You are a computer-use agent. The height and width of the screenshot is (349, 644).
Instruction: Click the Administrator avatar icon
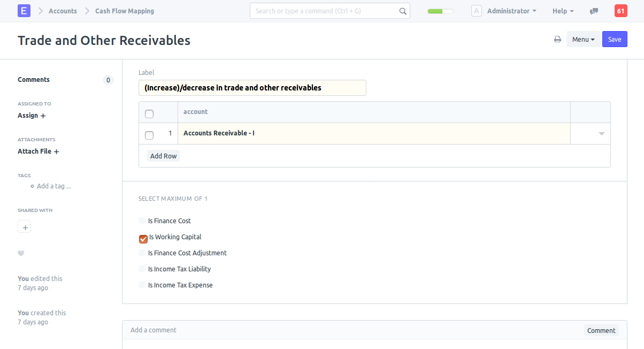[477, 11]
